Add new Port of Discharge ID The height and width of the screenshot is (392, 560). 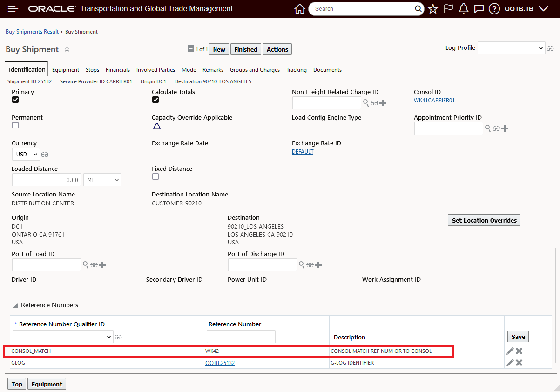(x=318, y=265)
